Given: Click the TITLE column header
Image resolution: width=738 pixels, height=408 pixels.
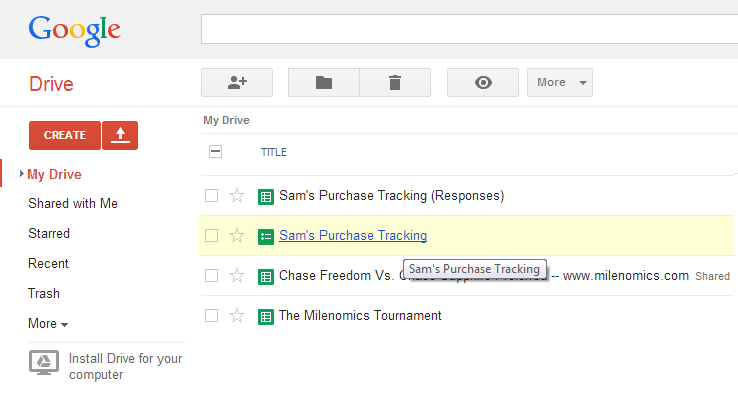Looking at the screenshot, I should tap(273, 152).
